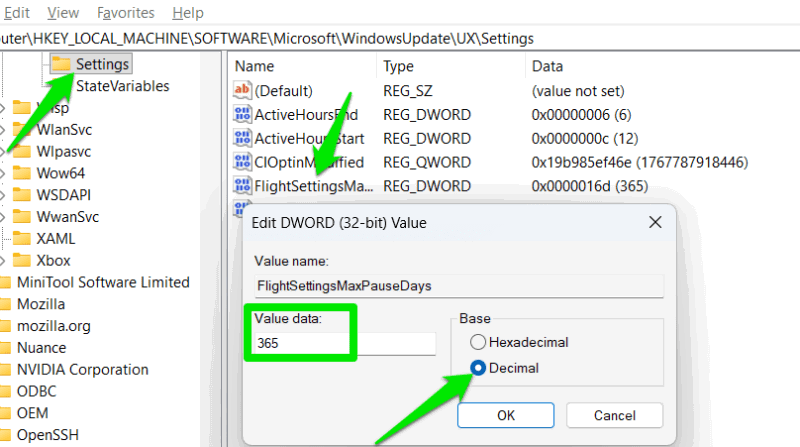This screenshot has width=800, height=447.
Task: Expand the Wow64 tree node
Action: coord(3,173)
